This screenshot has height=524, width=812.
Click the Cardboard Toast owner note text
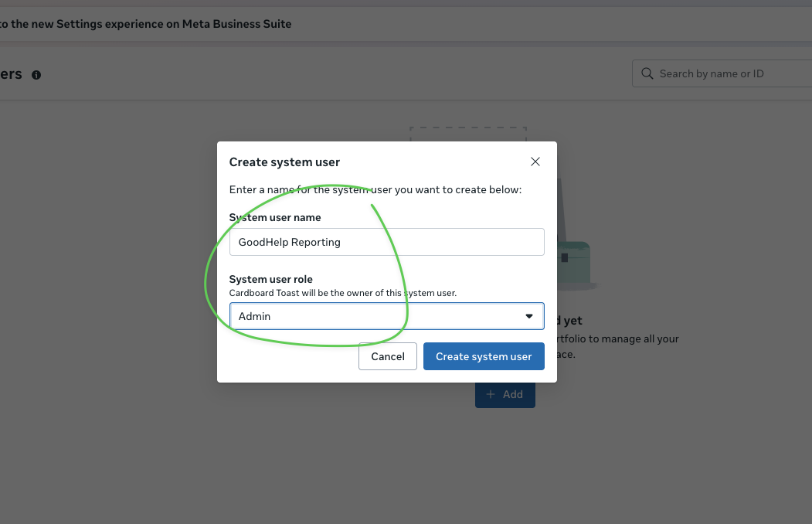pyautogui.click(x=342, y=293)
